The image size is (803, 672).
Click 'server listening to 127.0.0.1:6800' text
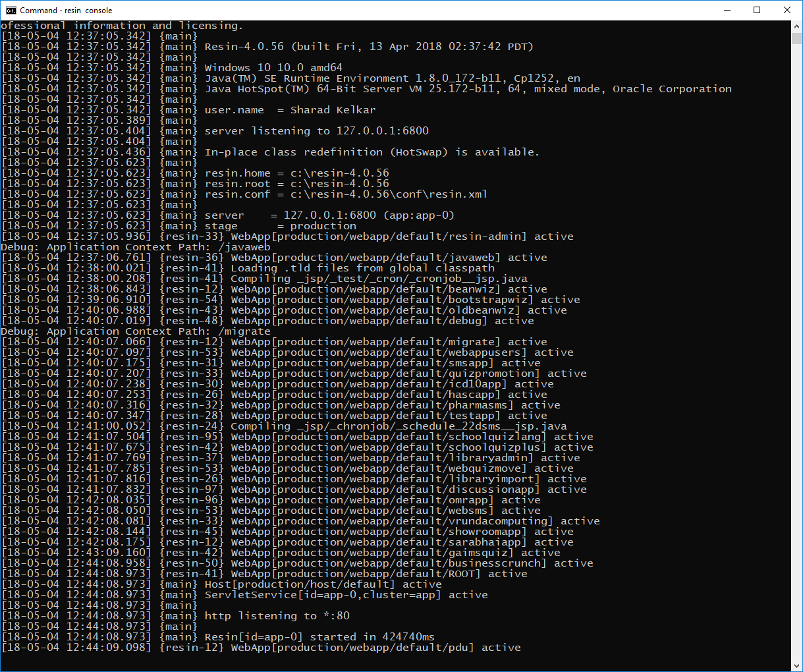pos(316,131)
